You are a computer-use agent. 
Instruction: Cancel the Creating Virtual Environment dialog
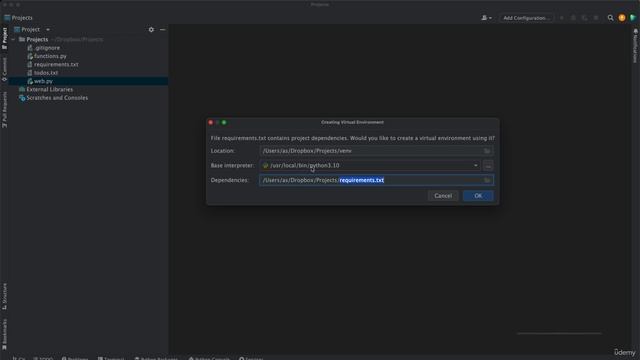click(443, 196)
